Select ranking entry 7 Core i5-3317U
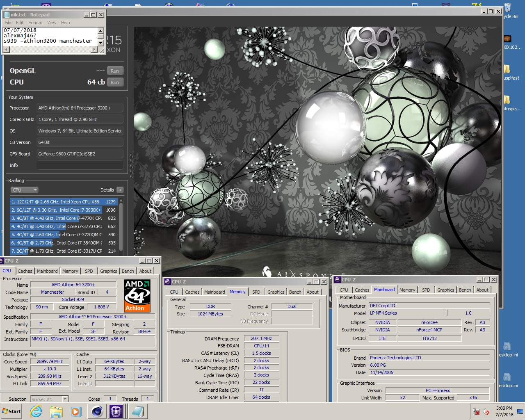525x420 pixels. 64,251
